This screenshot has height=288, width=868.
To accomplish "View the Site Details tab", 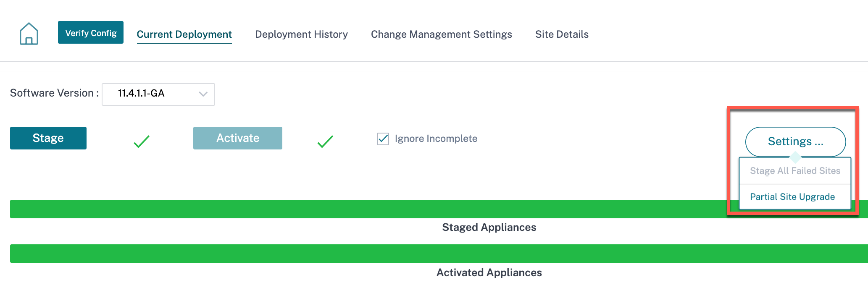I will 562,34.
